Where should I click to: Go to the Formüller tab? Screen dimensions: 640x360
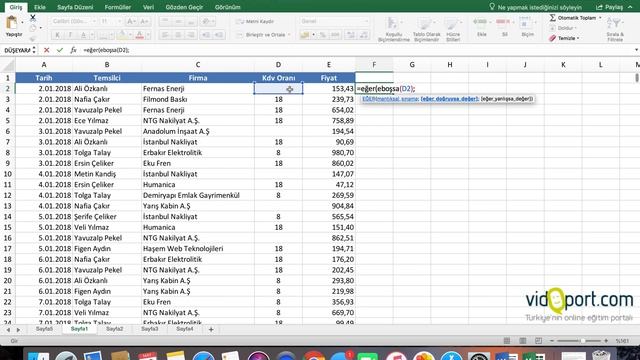click(x=118, y=7)
